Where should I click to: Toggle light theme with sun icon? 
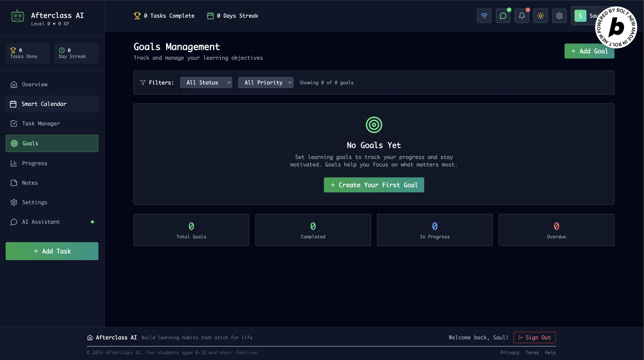[540, 16]
